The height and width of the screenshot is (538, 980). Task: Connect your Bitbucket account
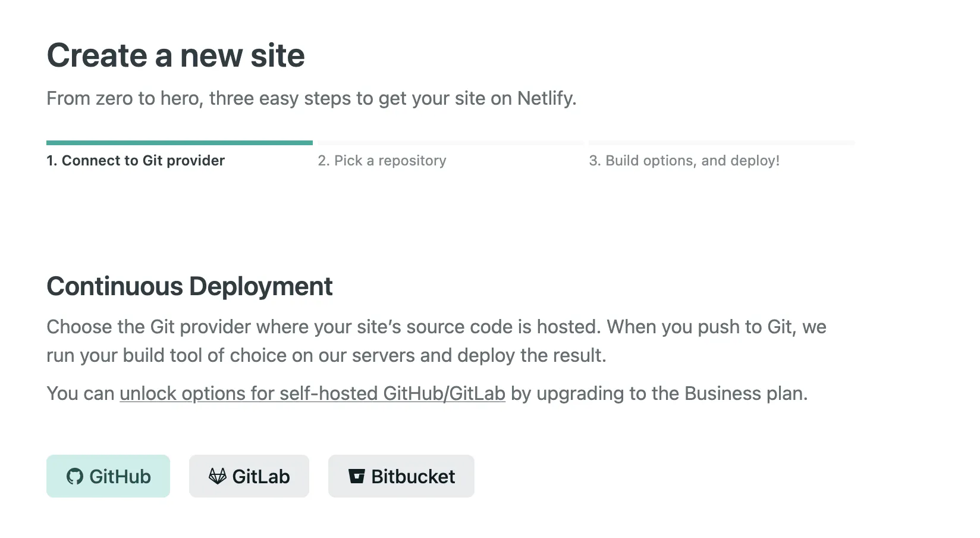[401, 476]
